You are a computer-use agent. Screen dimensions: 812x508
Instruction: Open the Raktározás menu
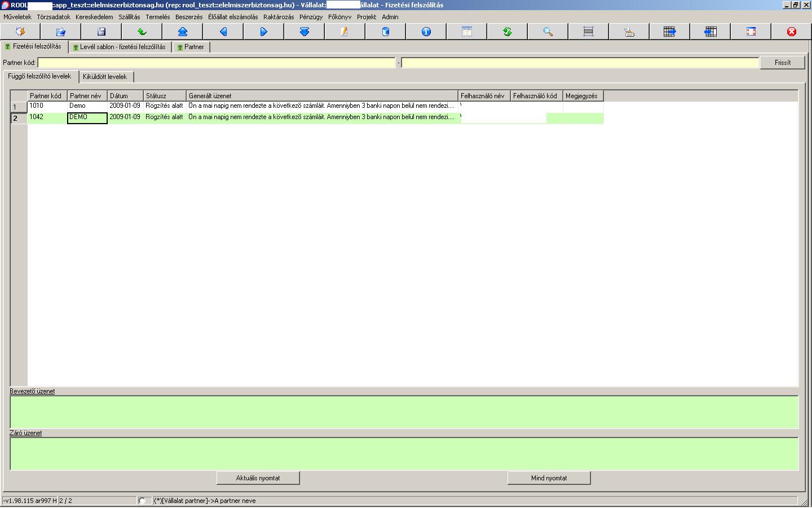click(x=279, y=17)
